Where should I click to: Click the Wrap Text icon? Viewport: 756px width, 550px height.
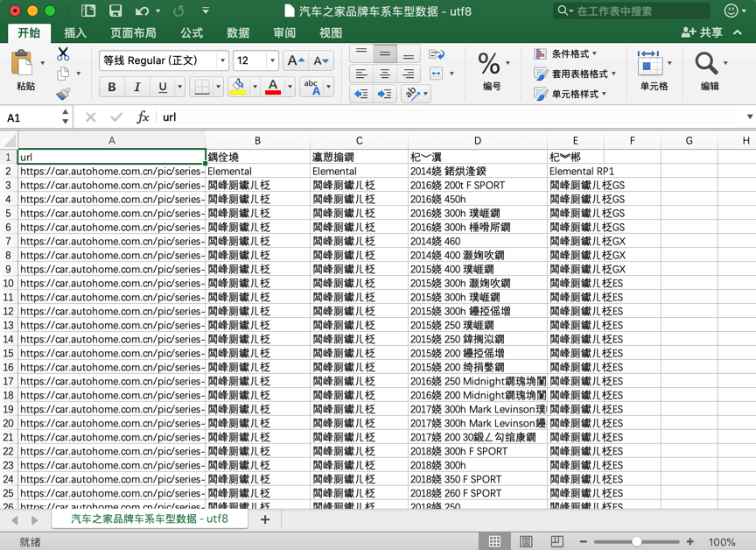(437, 54)
